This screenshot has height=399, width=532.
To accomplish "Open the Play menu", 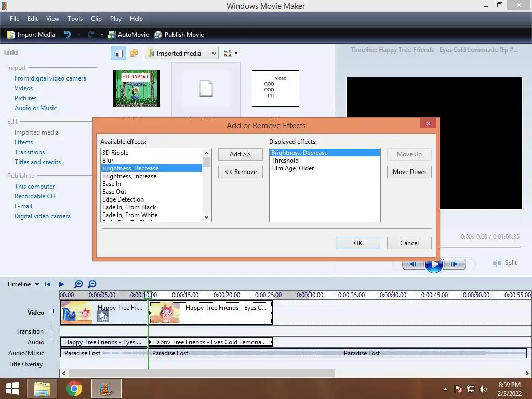I will [x=116, y=19].
